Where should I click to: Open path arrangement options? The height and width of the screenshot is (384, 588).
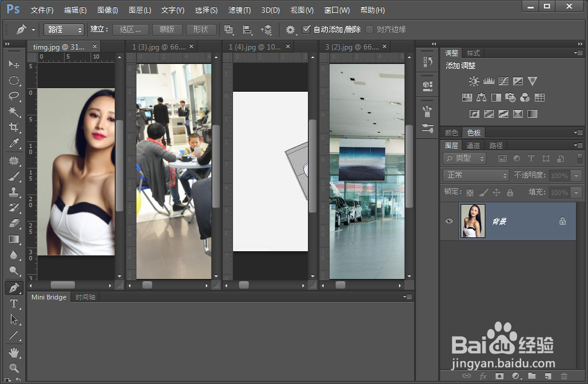click(x=266, y=30)
